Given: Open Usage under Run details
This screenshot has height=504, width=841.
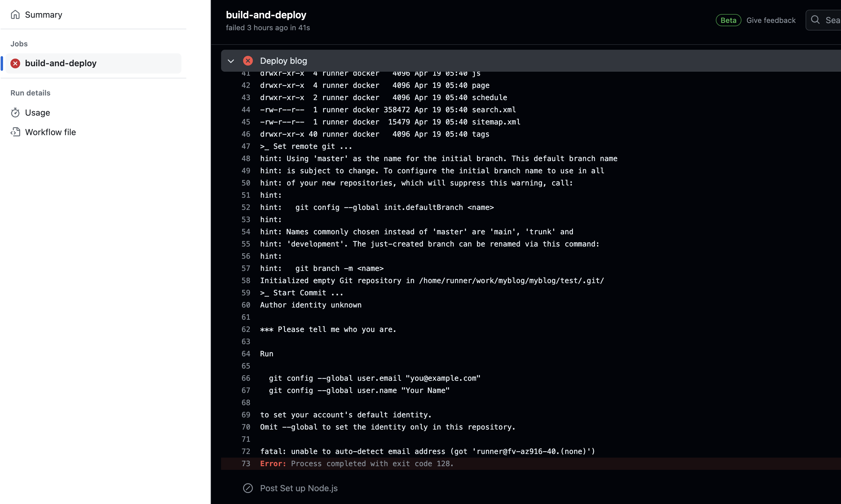Looking at the screenshot, I should (x=37, y=113).
